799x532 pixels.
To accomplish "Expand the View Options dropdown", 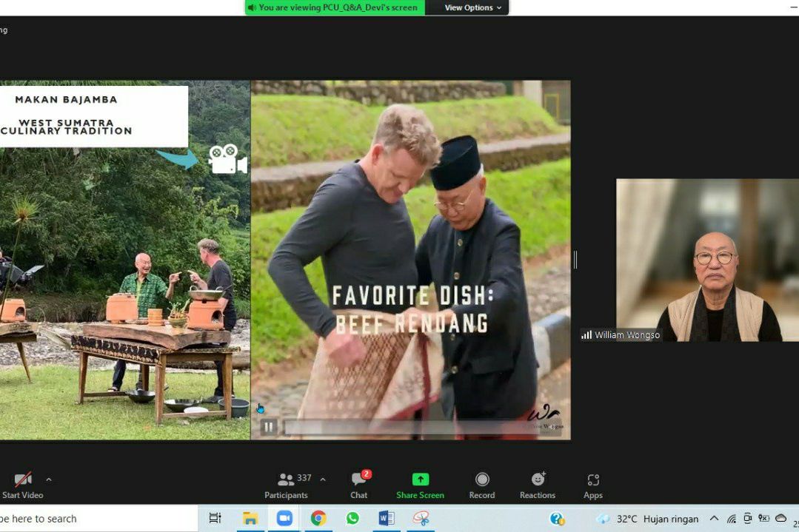I will 473,7.
